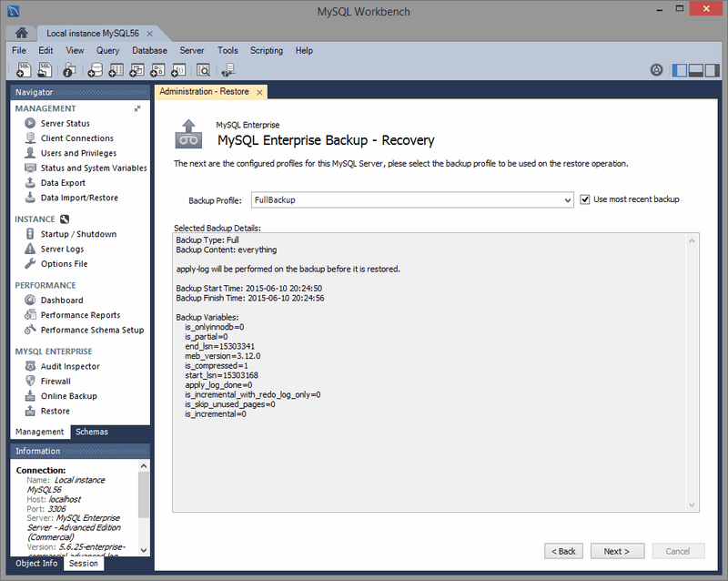Click the reconnect to DBMS icon

[x=228, y=70]
